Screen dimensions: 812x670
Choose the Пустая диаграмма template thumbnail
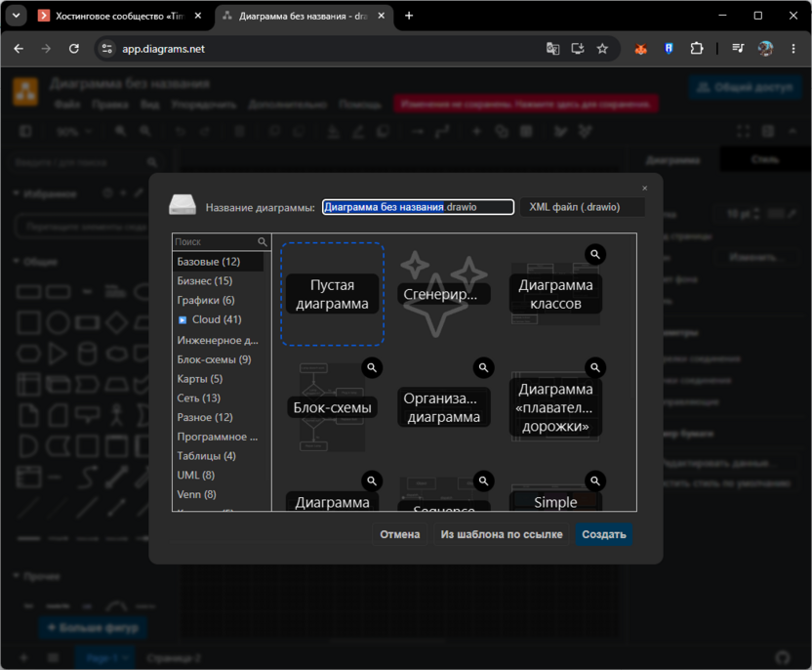point(333,294)
